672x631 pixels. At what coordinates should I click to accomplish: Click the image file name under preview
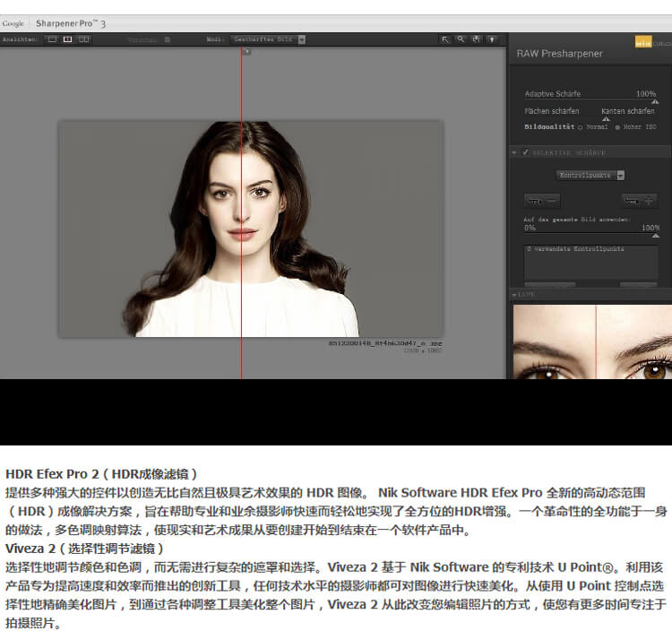pos(385,343)
